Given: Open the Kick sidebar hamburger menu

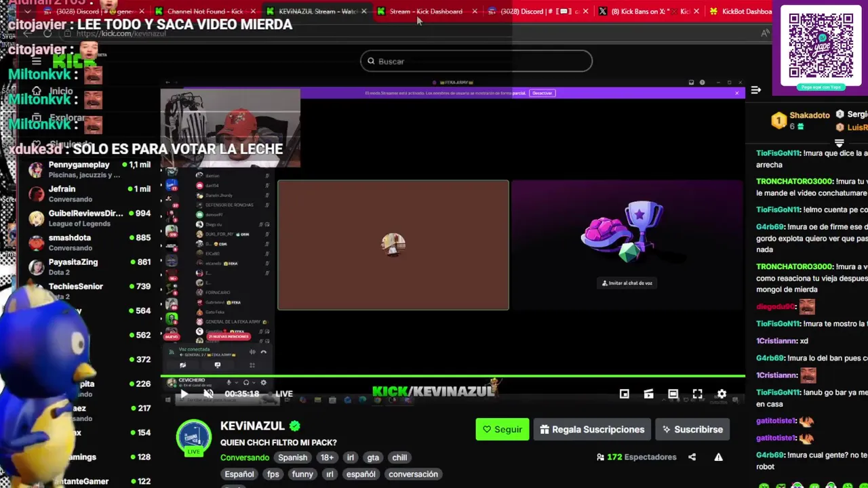Looking at the screenshot, I should [x=36, y=62].
